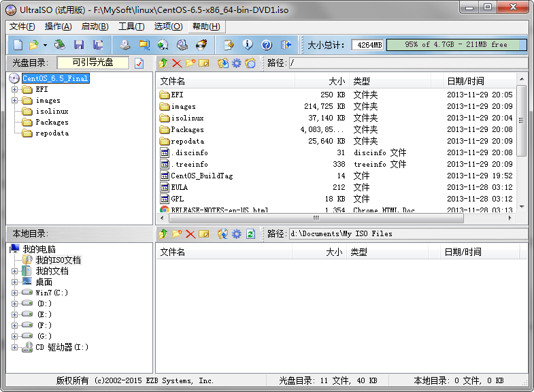534x392 pixels.
Task: Select the CentOS_BuildTag file row
Action: [337, 176]
